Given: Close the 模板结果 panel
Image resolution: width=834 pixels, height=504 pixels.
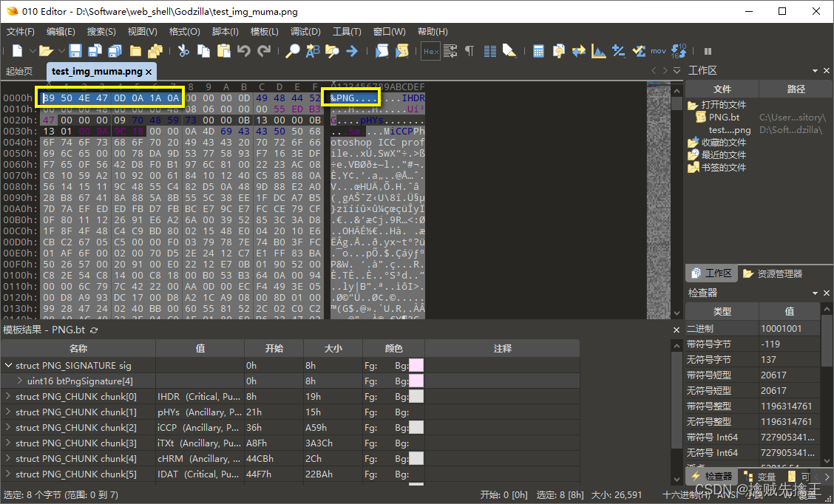Looking at the screenshot, I should point(677,330).
